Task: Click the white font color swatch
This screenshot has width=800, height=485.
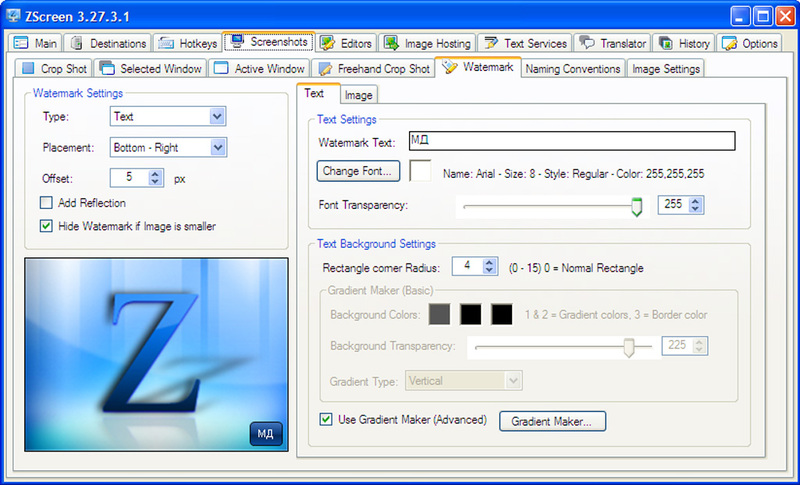Action: click(x=420, y=171)
